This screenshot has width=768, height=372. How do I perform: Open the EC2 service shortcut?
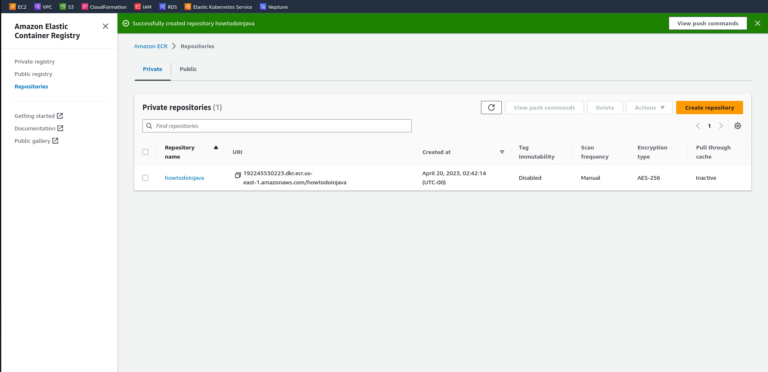click(18, 7)
